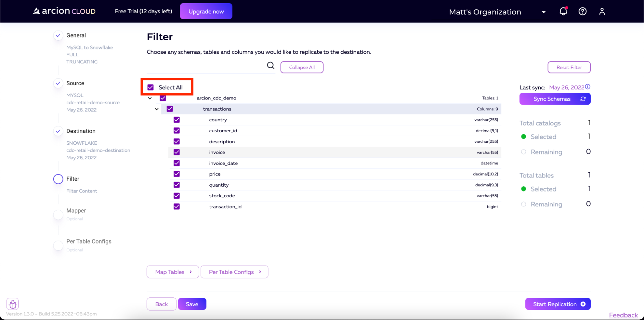
Task: Uncheck the transaction_id column checkbox
Action: pos(177,206)
